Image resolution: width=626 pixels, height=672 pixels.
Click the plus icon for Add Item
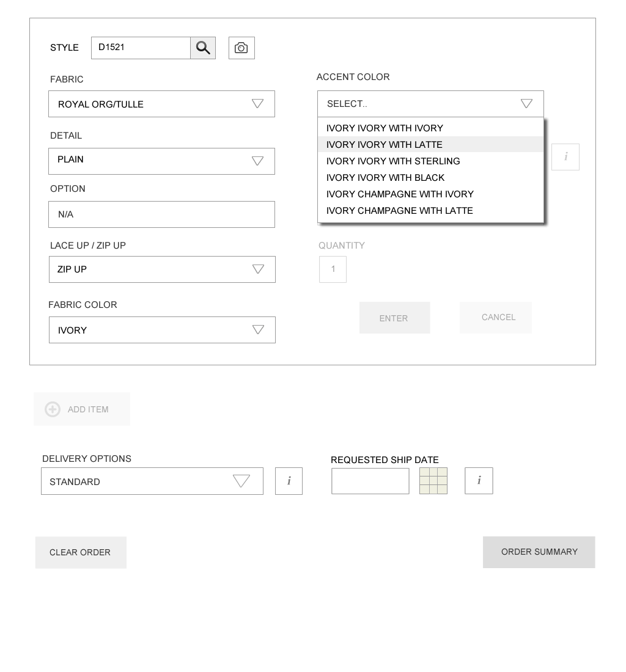pos(53,409)
